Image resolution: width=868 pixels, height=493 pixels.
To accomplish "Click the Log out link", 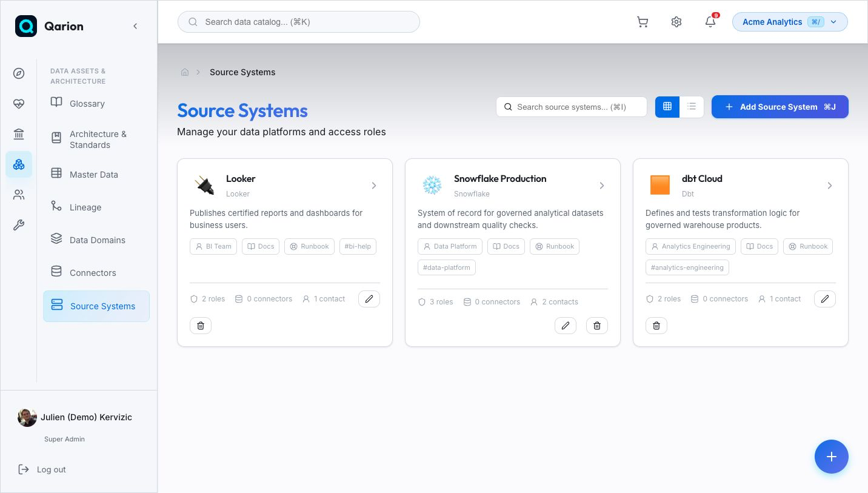I will 42,469.
